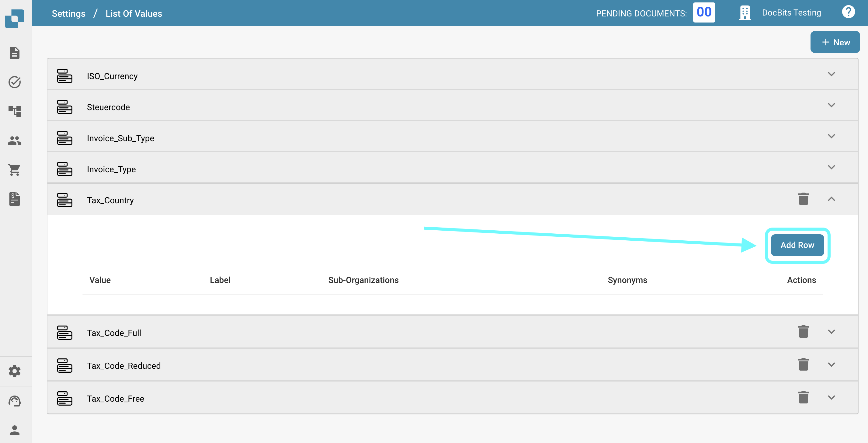868x443 pixels.
Task: Open the workflow hierarchy sidebar icon
Action: click(15, 111)
